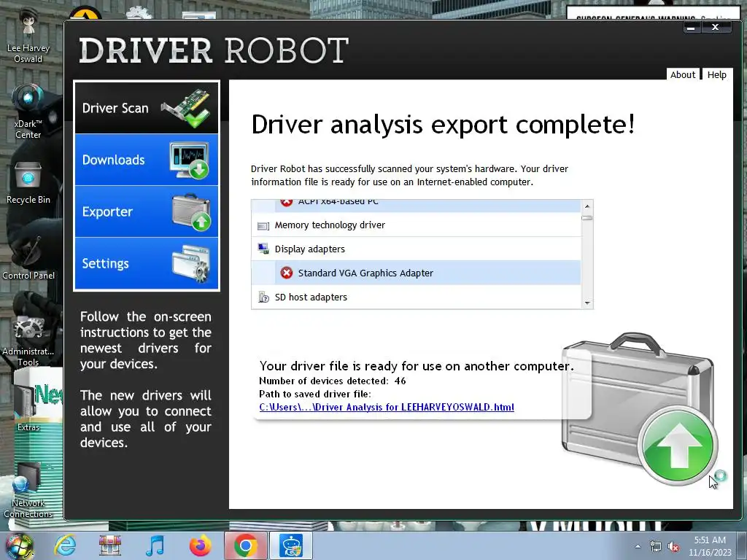Open the Recycle Bin on desktop
747x560 pixels.
pyautogui.click(x=28, y=183)
